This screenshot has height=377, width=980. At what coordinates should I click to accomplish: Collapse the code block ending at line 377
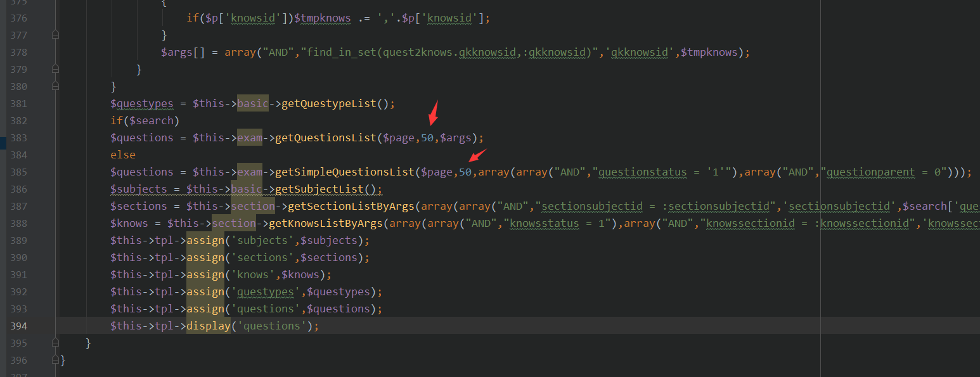point(56,35)
